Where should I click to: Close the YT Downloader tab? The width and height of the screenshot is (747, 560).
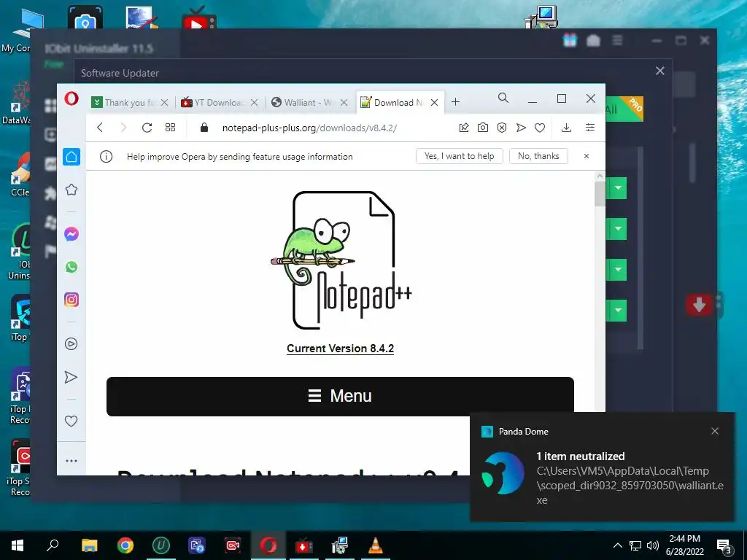[x=255, y=102]
